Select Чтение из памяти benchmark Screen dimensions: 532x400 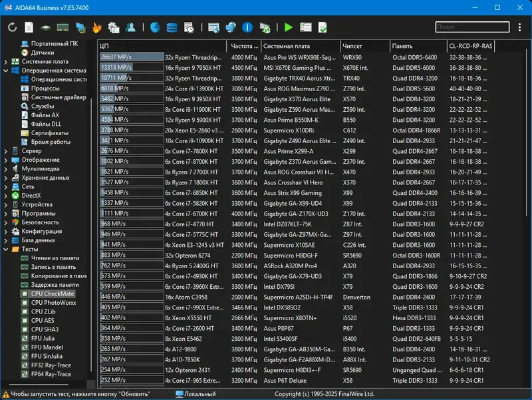click(55, 258)
